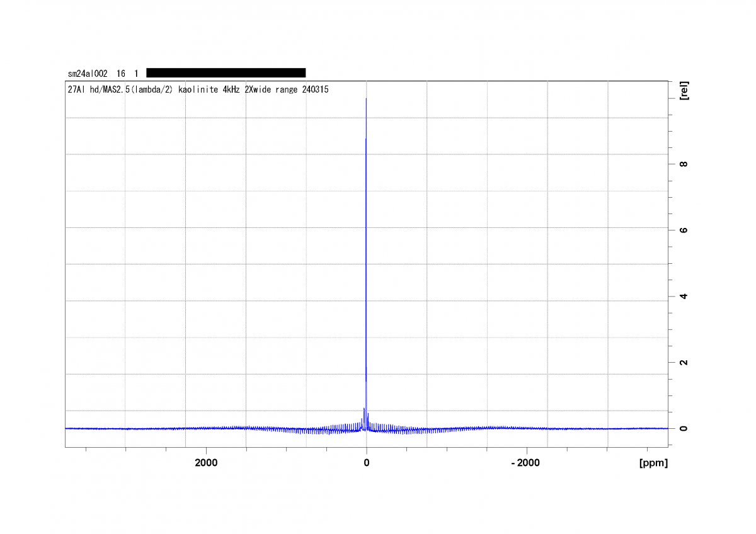Click the 2000 ppm axis label
The image size is (756, 534).
(206, 463)
